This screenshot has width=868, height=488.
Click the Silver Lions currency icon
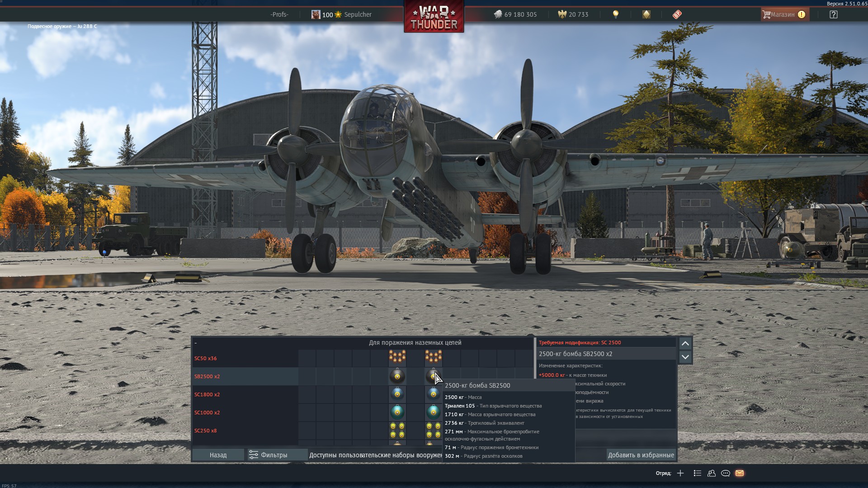(x=498, y=14)
